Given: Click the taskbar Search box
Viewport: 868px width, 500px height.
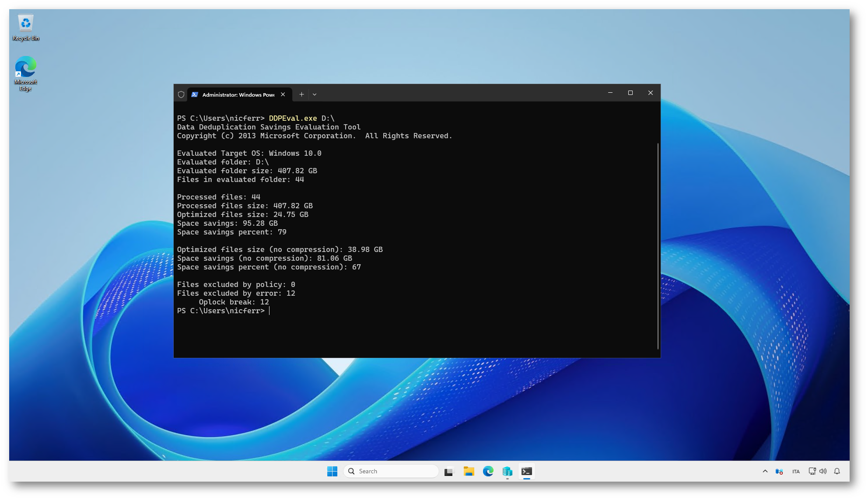Looking at the screenshot, I should click(391, 471).
